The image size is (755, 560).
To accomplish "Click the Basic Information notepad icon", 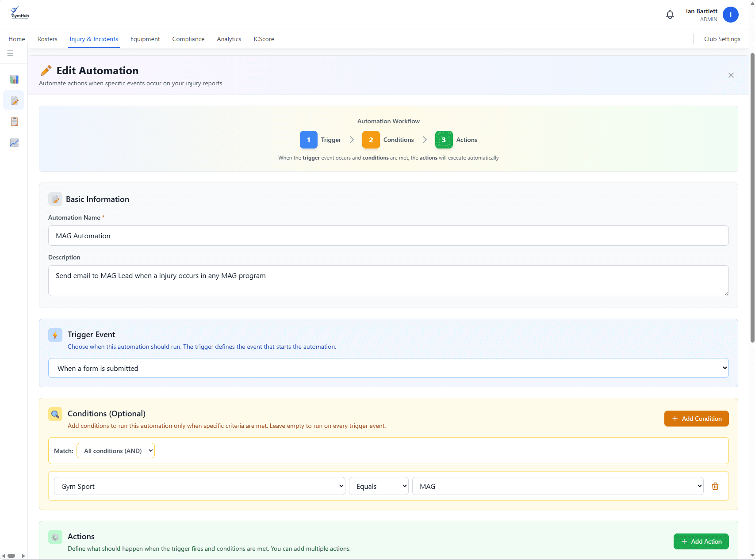I will pyautogui.click(x=55, y=199).
